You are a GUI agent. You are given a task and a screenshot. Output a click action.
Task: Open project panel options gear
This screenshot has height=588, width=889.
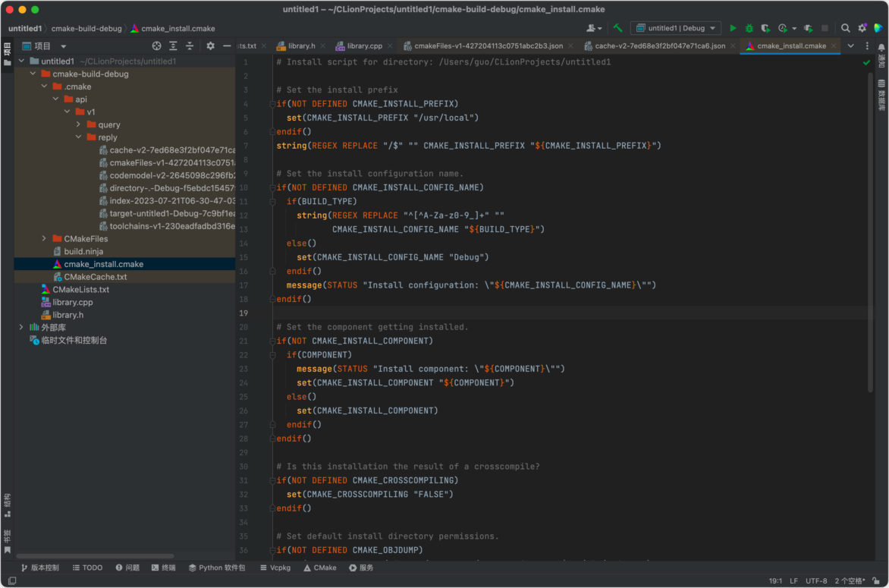click(210, 46)
